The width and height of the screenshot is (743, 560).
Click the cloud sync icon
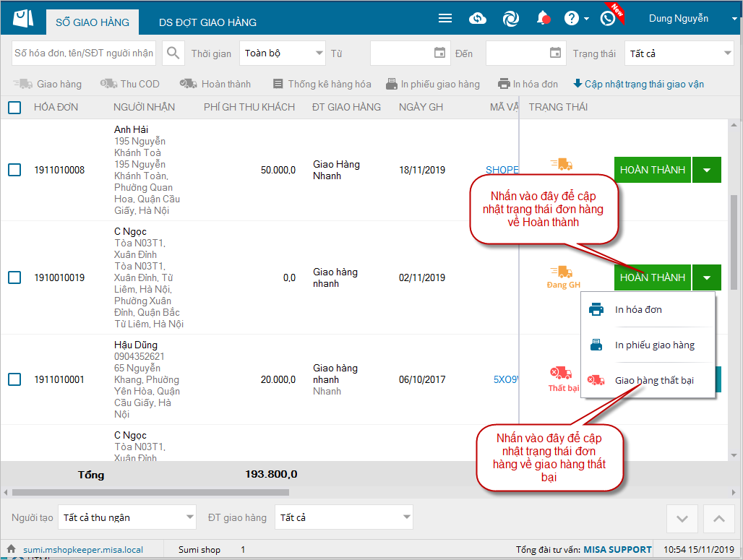tap(478, 19)
